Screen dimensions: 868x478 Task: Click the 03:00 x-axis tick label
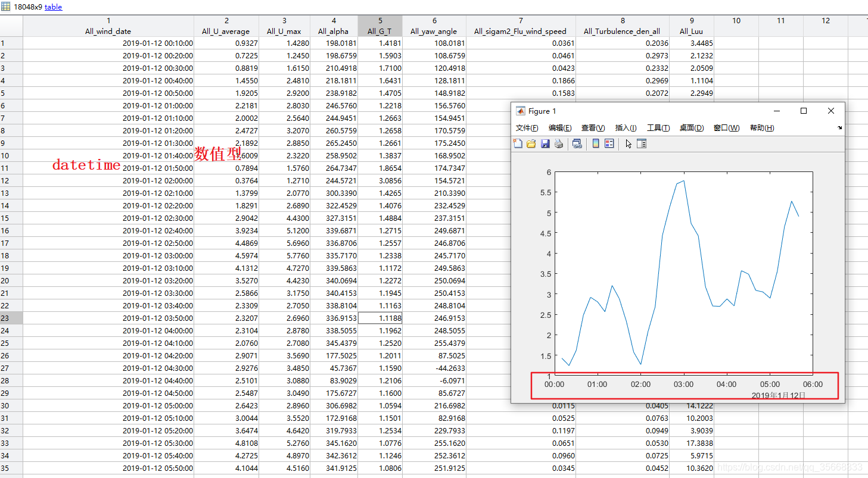pyautogui.click(x=683, y=384)
